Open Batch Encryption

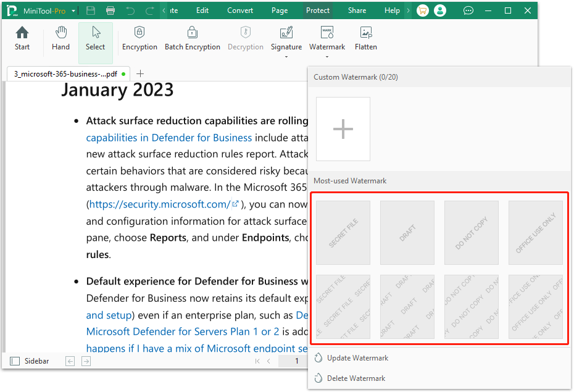[193, 38]
